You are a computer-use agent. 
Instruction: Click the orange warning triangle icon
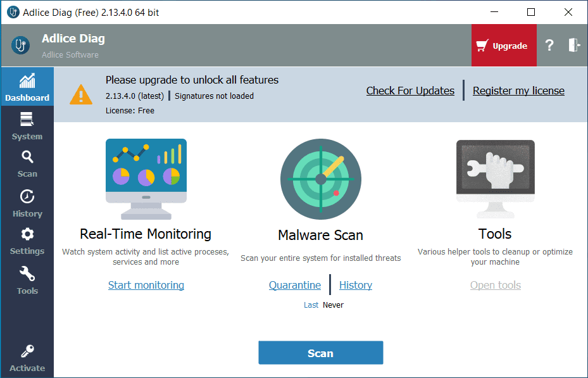click(x=80, y=94)
